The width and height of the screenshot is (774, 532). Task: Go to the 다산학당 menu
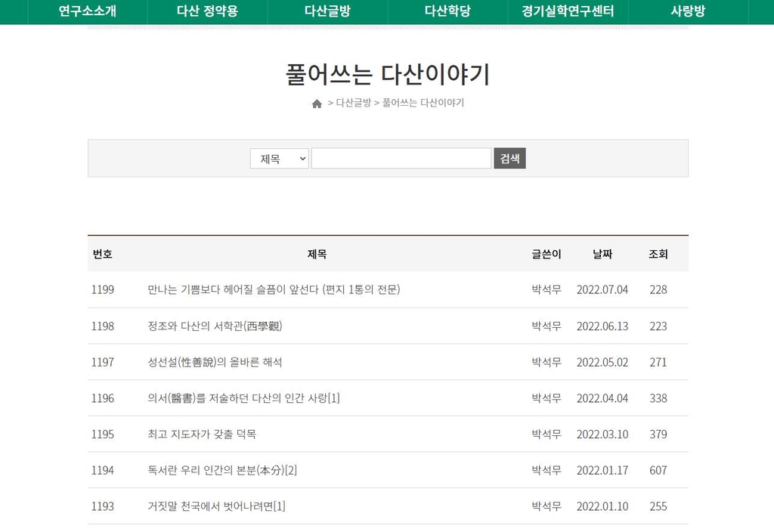(x=447, y=11)
